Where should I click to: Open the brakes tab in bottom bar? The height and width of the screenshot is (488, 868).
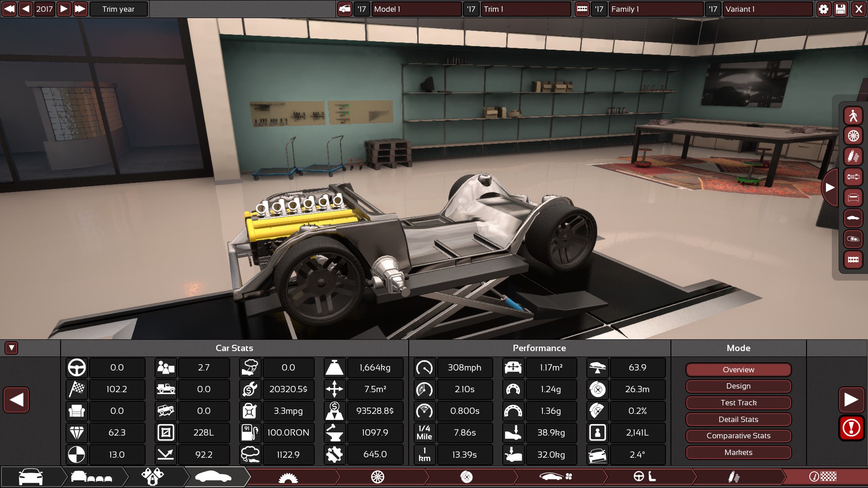tap(466, 477)
